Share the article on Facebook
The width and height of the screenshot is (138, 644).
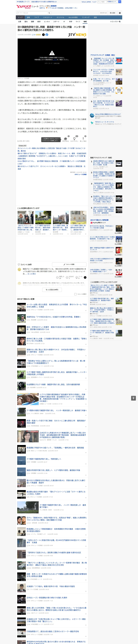[x=47, y=35]
